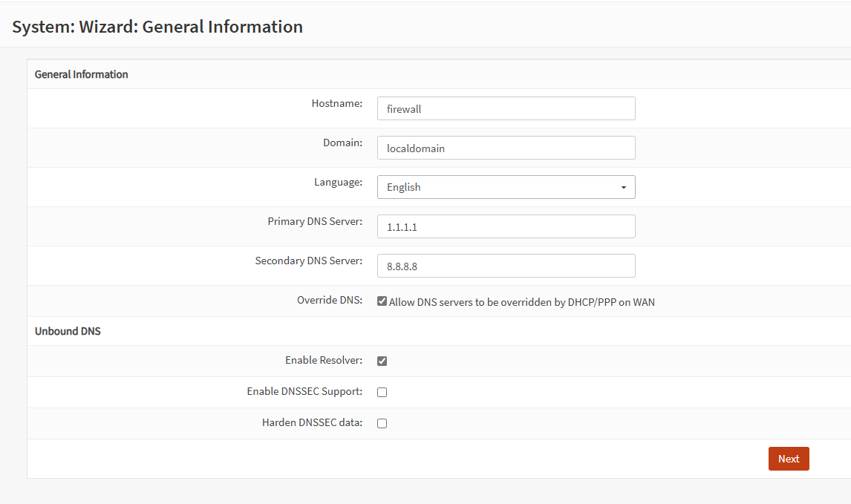Image resolution: width=851 pixels, height=504 pixels.
Task: Click the Unbound DNS section header
Action: (x=68, y=331)
